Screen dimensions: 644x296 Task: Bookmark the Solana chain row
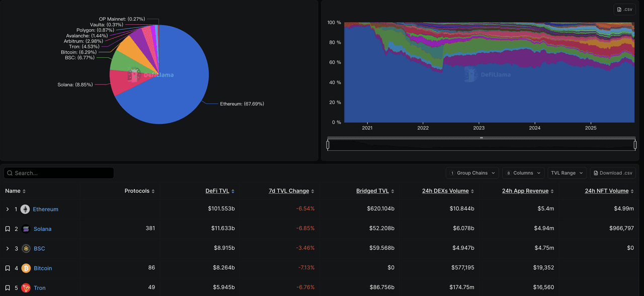tap(8, 229)
